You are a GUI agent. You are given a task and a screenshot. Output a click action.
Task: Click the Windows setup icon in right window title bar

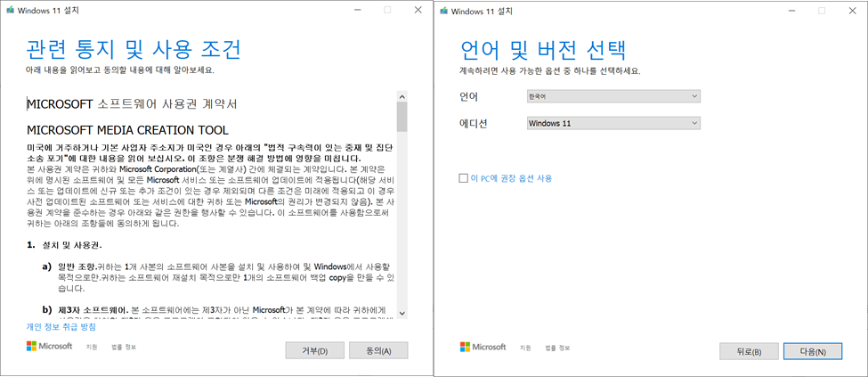coord(444,11)
